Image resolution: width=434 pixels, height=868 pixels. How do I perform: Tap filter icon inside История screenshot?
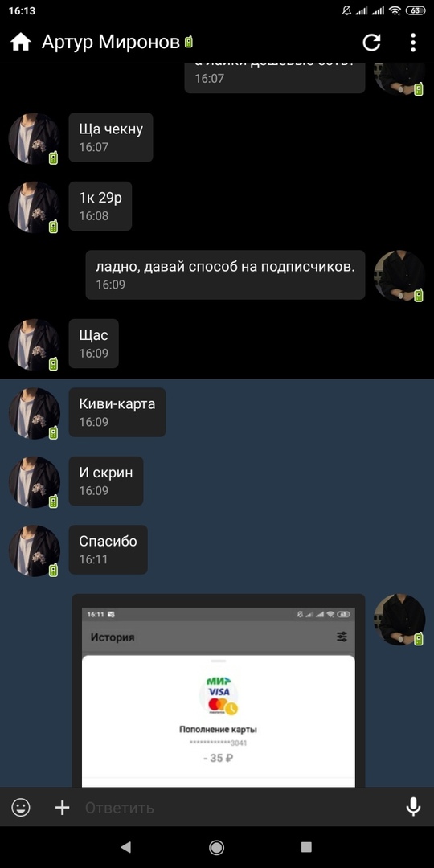tap(342, 637)
